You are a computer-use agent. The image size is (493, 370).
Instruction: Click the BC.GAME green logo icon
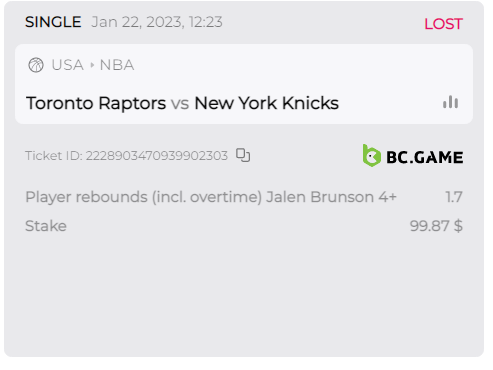pos(372,155)
